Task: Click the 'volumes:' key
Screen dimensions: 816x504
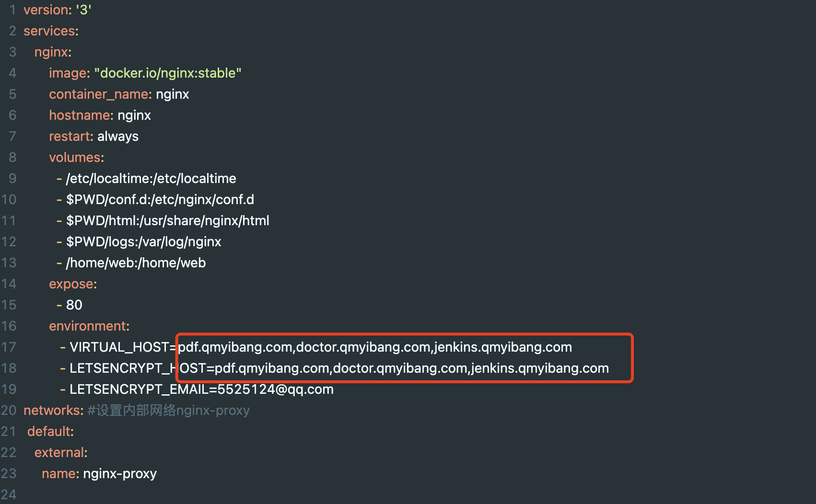Action: 76,158
